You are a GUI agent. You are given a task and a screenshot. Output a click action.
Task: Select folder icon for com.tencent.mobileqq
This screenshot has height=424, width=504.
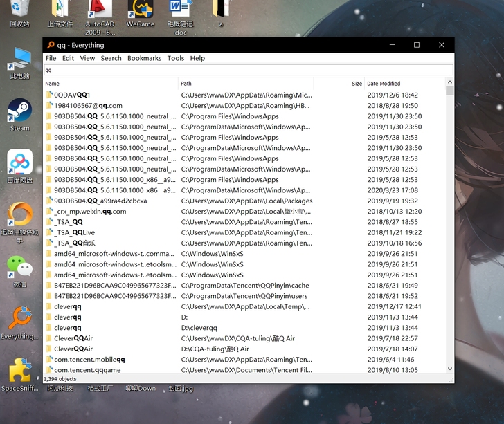pyautogui.click(x=49, y=359)
